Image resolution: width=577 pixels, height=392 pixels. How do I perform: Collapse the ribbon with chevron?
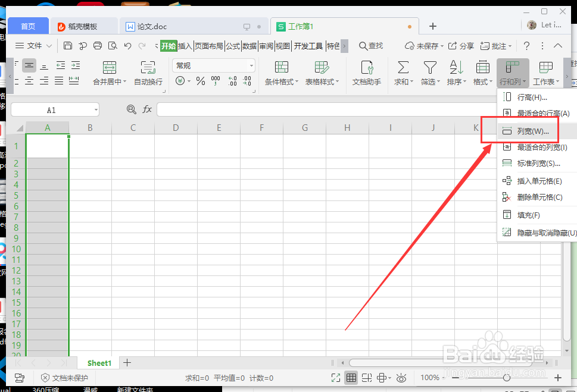click(x=558, y=46)
